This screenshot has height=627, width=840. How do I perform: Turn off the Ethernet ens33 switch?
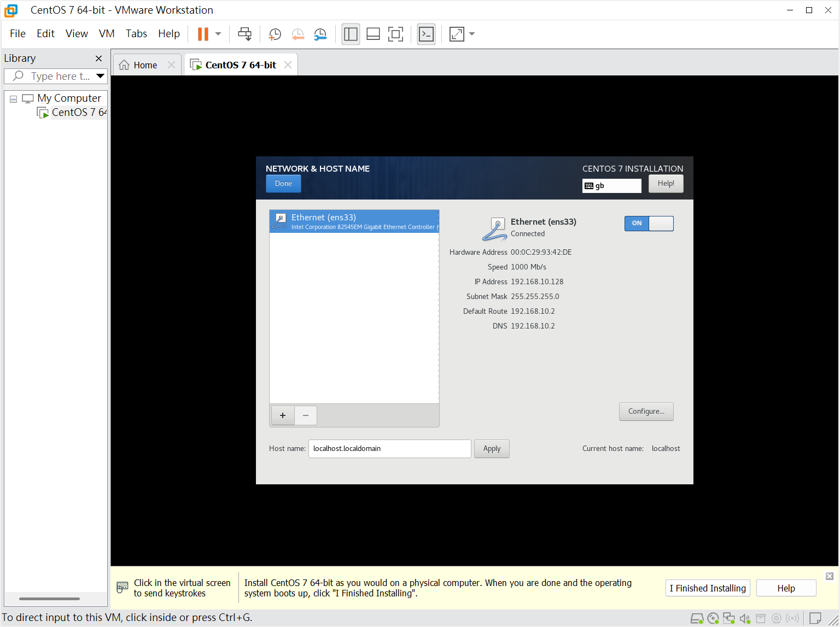click(x=649, y=223)
